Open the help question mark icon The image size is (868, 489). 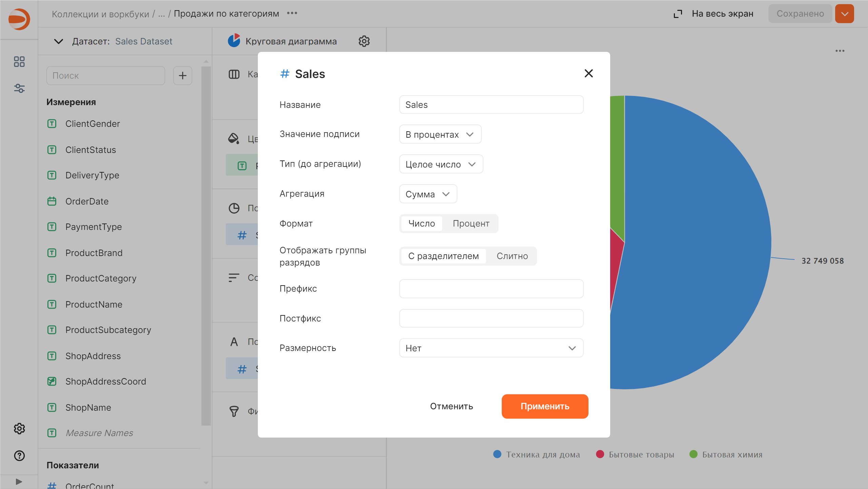coord(19,455)
